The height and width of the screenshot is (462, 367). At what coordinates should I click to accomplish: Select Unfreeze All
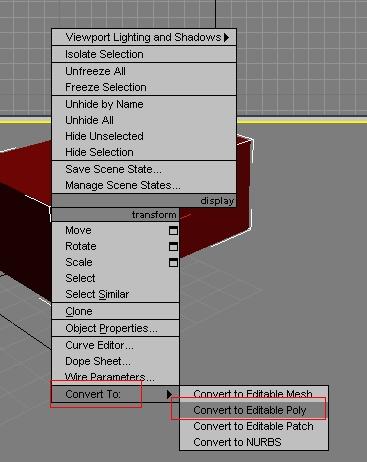pyautogui.click(x=144, y=71)
